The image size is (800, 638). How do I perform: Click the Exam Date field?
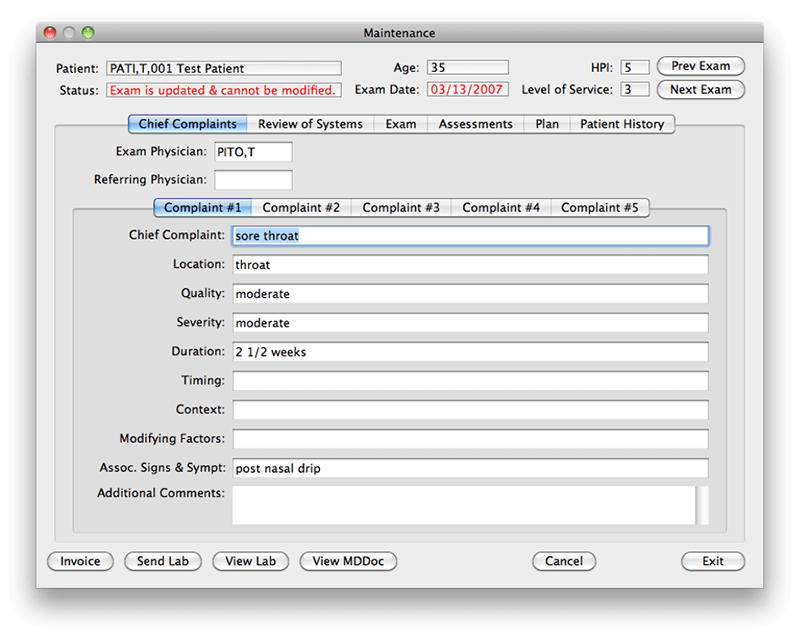(x=467, y=89)
